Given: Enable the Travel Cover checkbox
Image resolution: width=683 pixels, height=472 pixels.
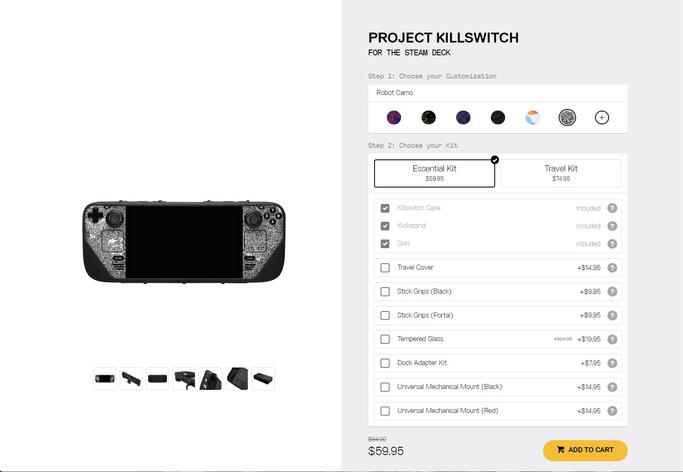Looking at the screenshot, I should pos(385,267).
